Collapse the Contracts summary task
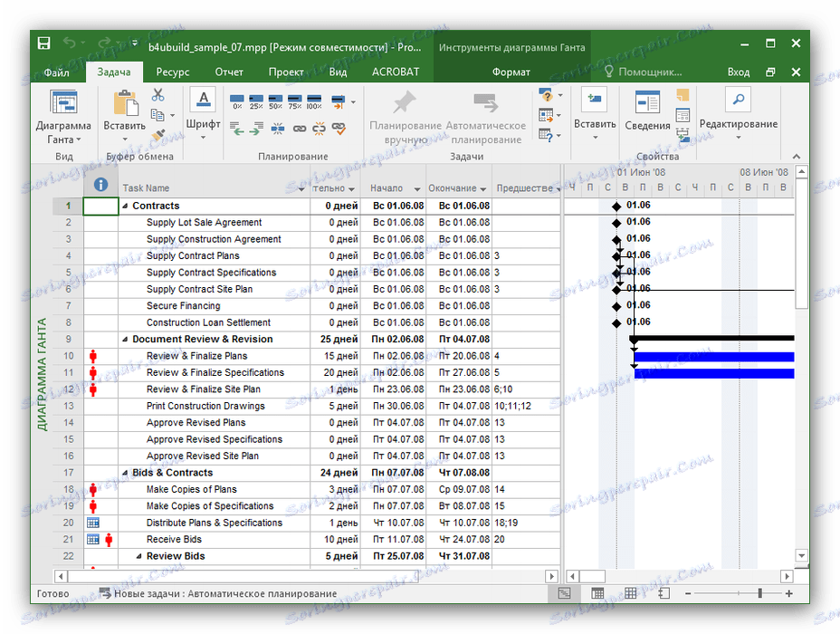This screenshot has width=840, height=634. 125,206
